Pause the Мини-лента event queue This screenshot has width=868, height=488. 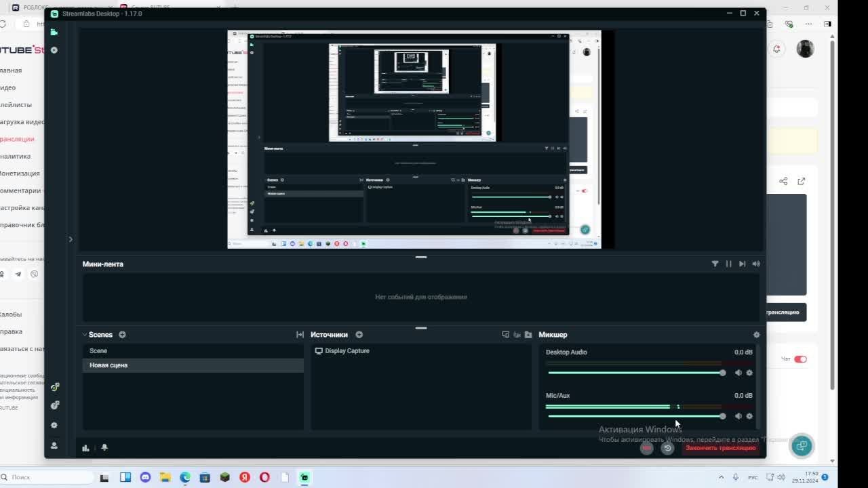point(729,264)
